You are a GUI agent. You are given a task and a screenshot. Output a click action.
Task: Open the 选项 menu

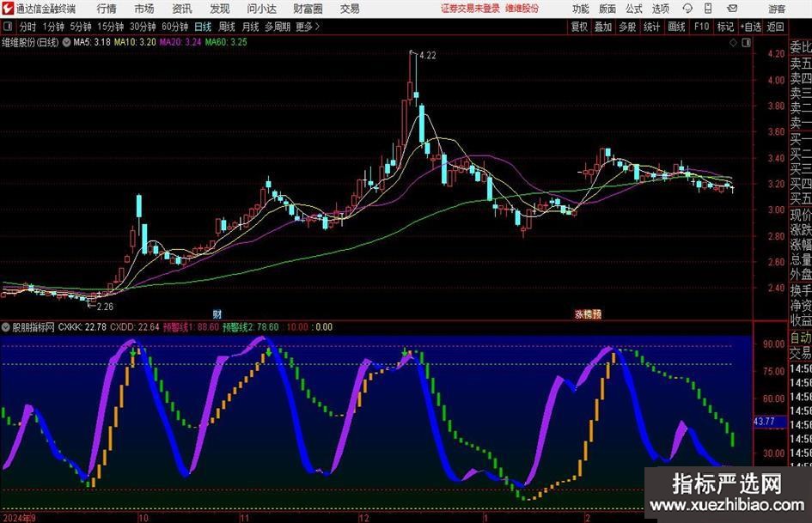(660, 9)
